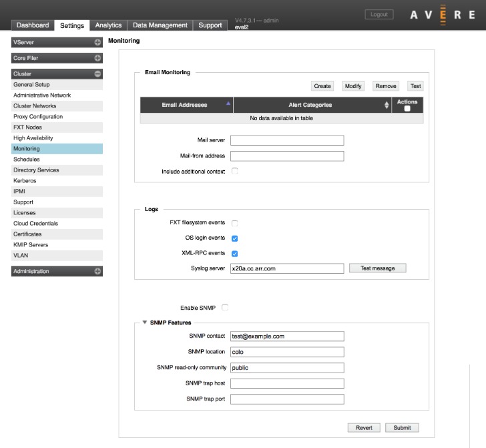Open Directory Services page
486x448 pixels.
click(57, 170)
